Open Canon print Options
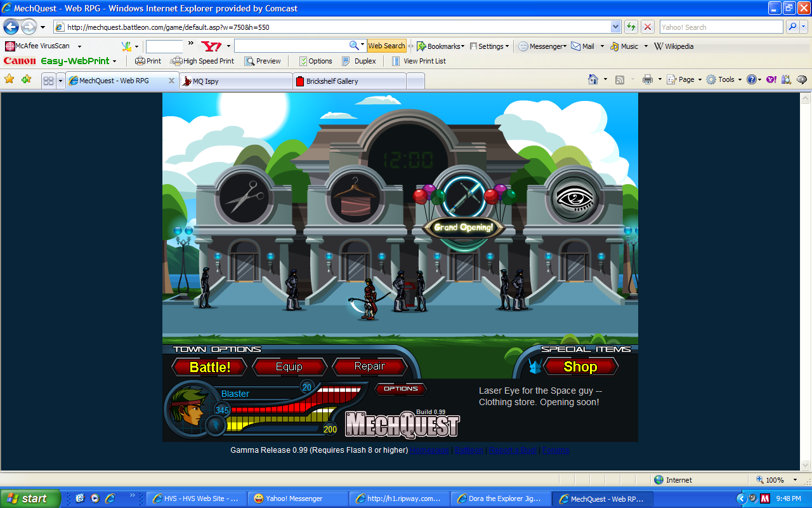This screenshot has height=508, width=812. pos(315,62)
